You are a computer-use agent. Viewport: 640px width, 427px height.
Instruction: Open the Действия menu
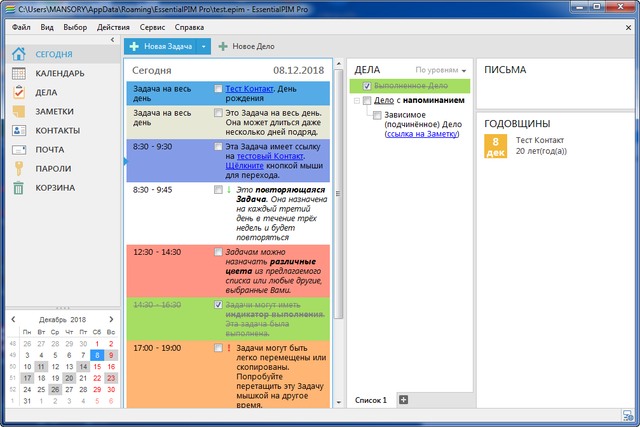pos(113,27)
